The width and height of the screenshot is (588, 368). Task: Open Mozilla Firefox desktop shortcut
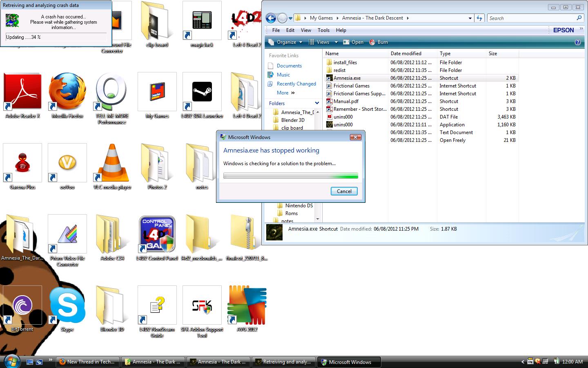(x=67, y=92)
